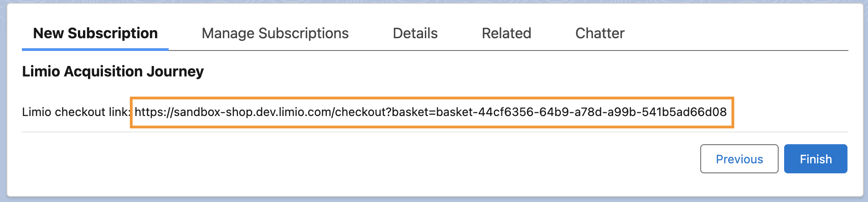Click the active New Subscription tab
Image resolution: width=868 pixels, height=202 pixels.
(x=95, y=33)
